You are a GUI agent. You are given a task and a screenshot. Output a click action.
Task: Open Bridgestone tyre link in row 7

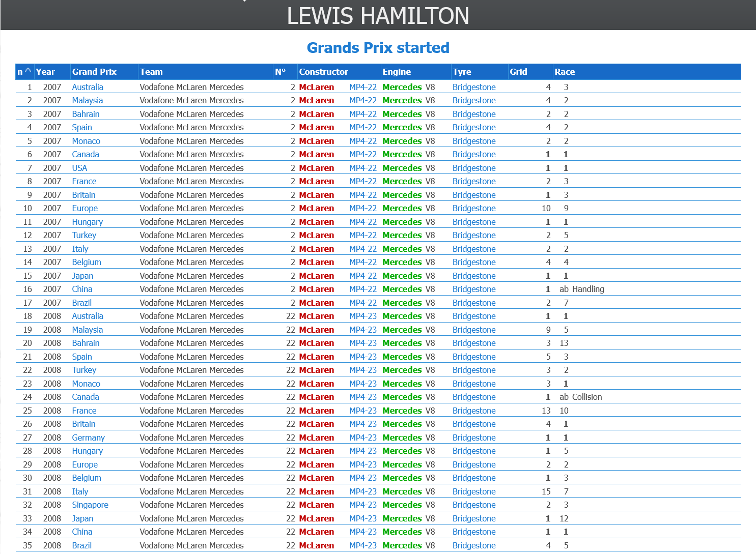click(474, 168)
